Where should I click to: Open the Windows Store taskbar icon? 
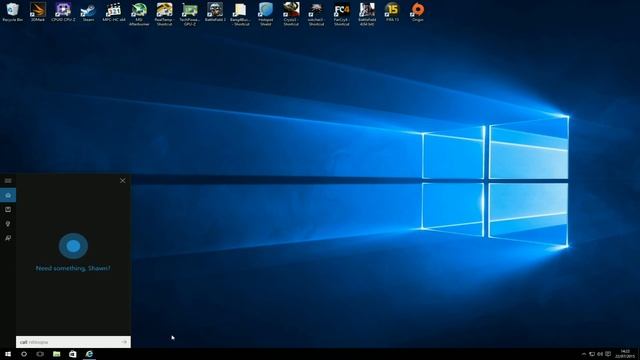[73, 354]
